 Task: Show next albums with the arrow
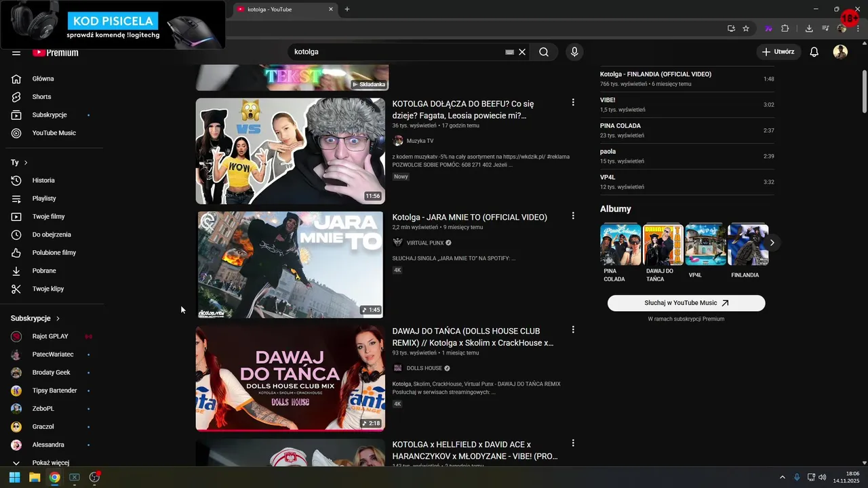pyautogui.click(x=772, y=243)
